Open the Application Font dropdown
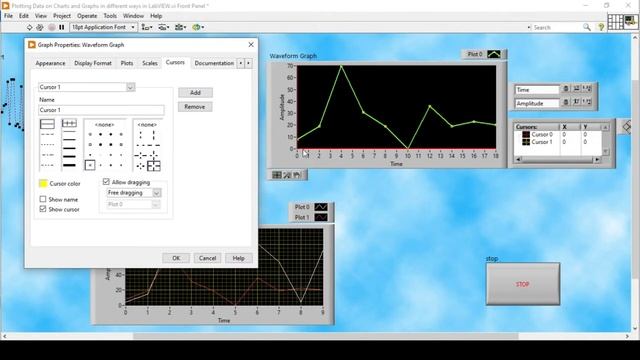This screenshot has width=640, height=360. (104, 27)
